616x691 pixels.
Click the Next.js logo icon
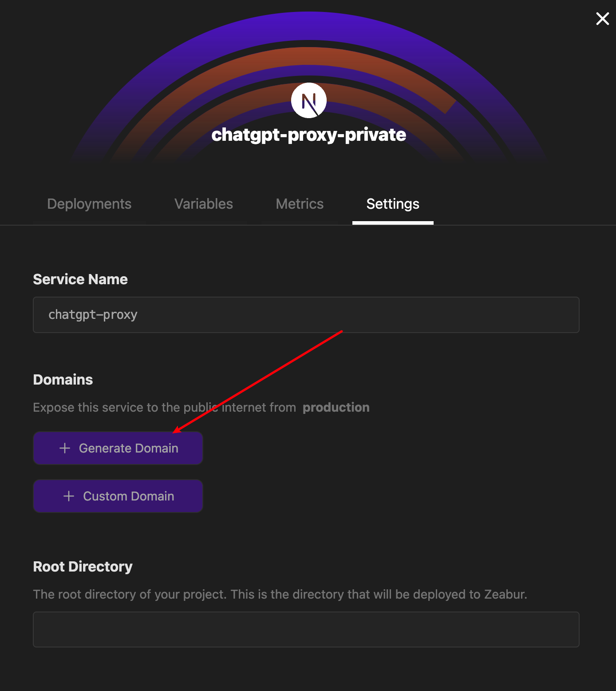click(x=309, y=100)
